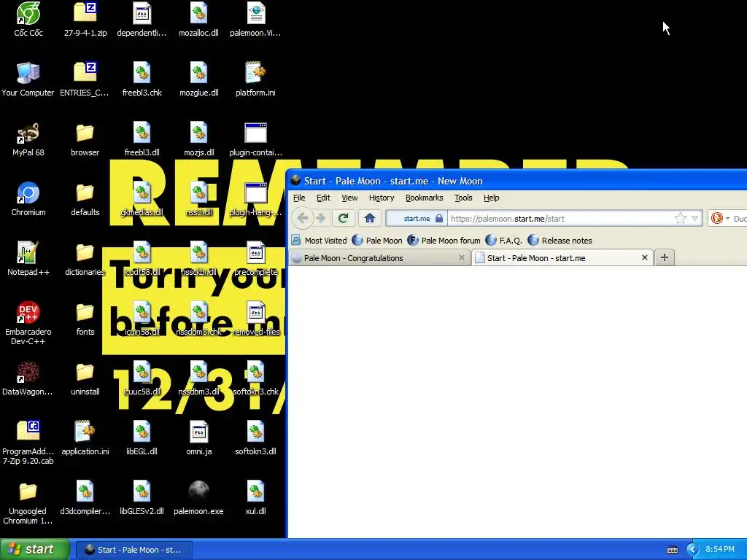747x560 pixels.
Task: Open the Most Visited bookmarks
Action: (x=320, y=241)
